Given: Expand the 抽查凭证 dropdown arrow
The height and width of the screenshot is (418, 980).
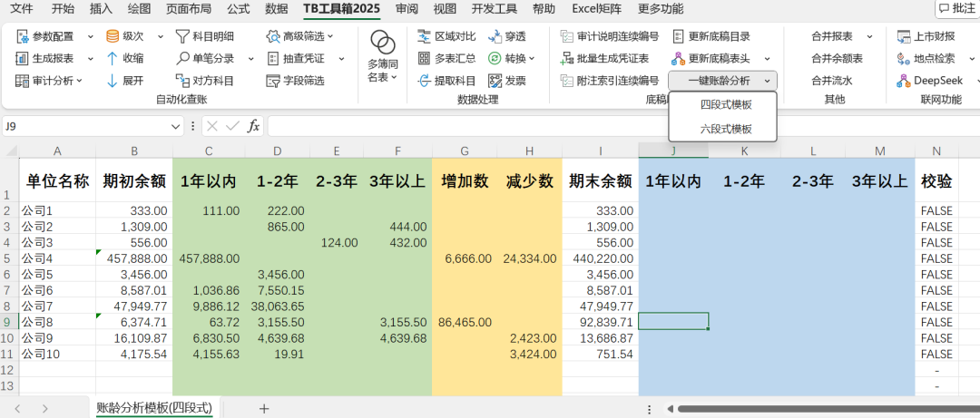Looking at the screenshot, I should (x=342, y=59).
